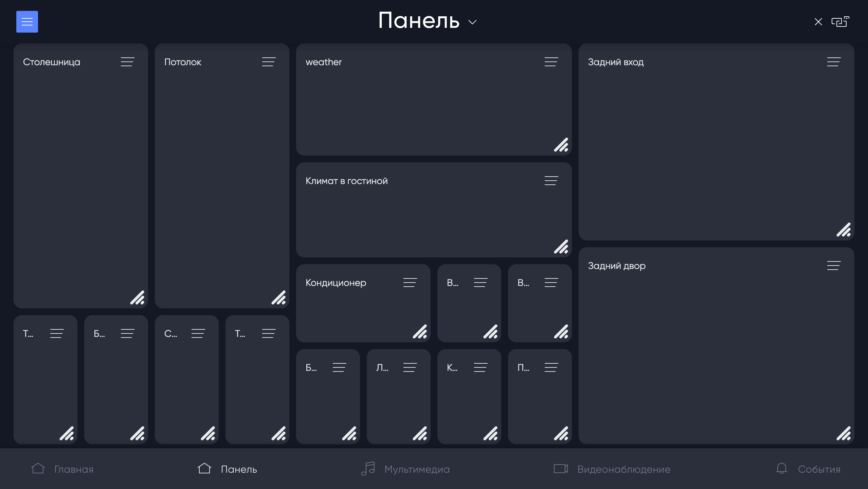868x489 pixels.
Task: Click the weather card resize handle
Action: tap(561, 145)
